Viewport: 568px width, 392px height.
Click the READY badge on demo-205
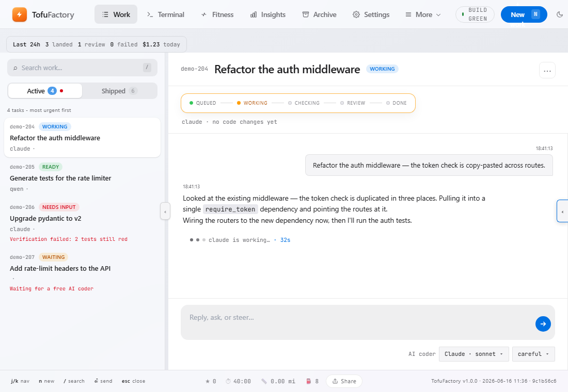pos(51,167)
